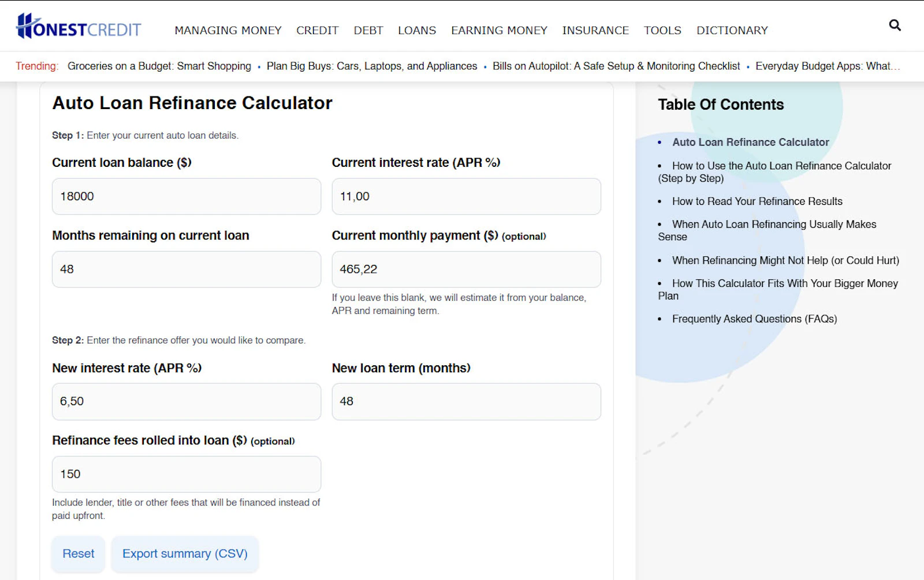Jump to Calculator Fits Bigger Money Plan section
This screenshot has width=924, height=580.
point(778,290)
